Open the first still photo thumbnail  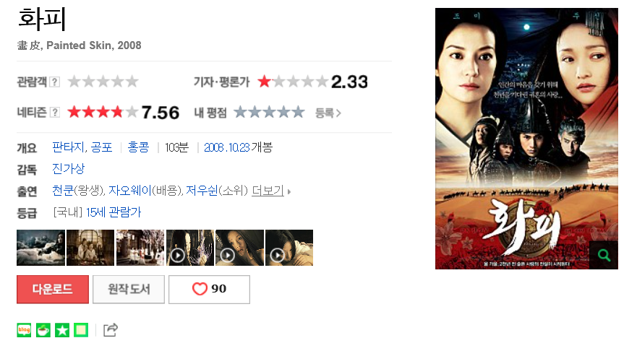click(40, 248)
